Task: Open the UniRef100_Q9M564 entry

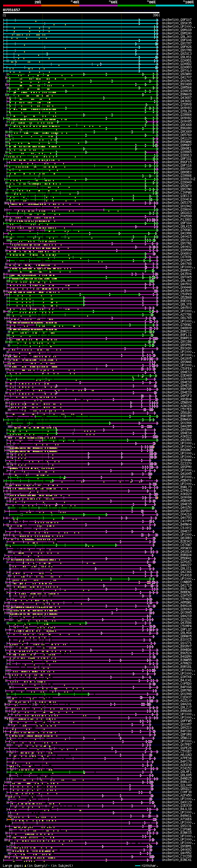Action: 176,88
